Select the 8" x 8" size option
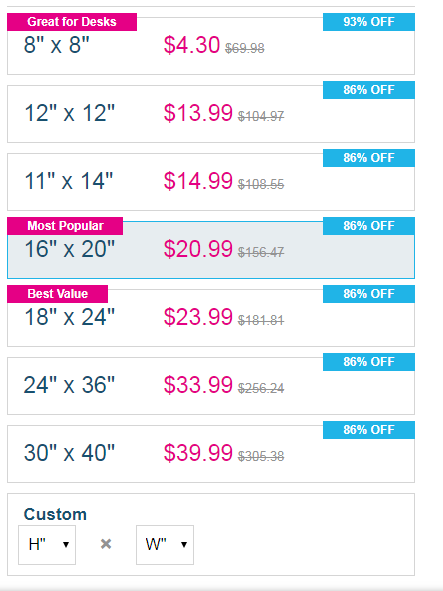 coord(211,46)
